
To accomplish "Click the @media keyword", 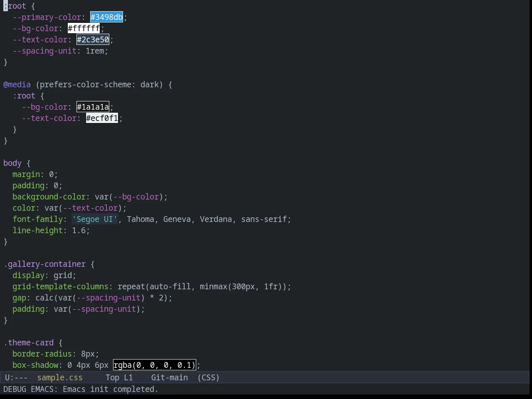I will coord(17,84).
